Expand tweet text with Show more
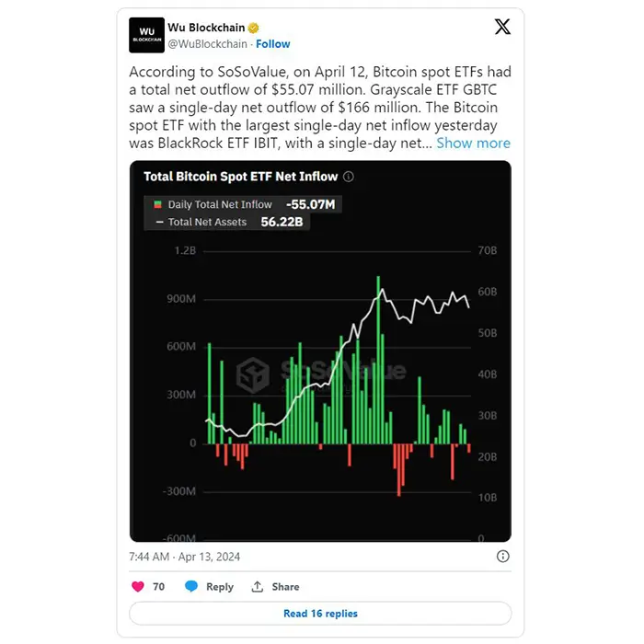This screenshot has height=644, width=644. (473, 143)
